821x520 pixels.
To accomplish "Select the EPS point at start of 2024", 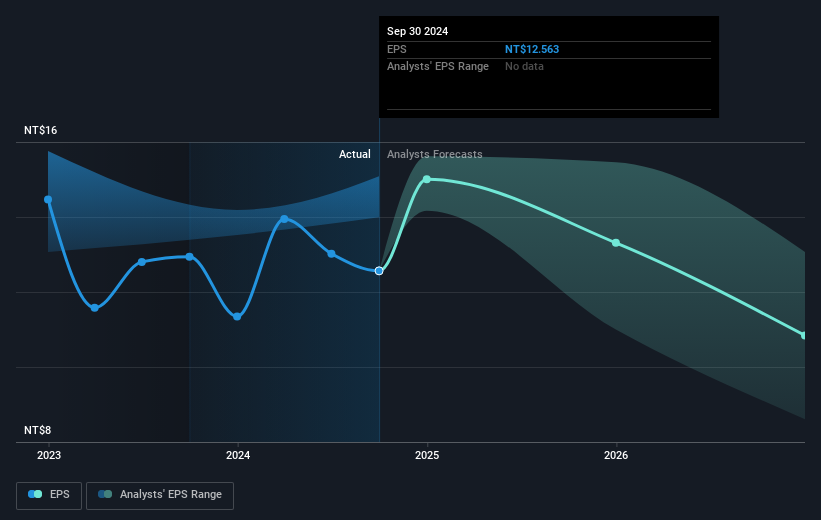I will (x=237, y=317).
